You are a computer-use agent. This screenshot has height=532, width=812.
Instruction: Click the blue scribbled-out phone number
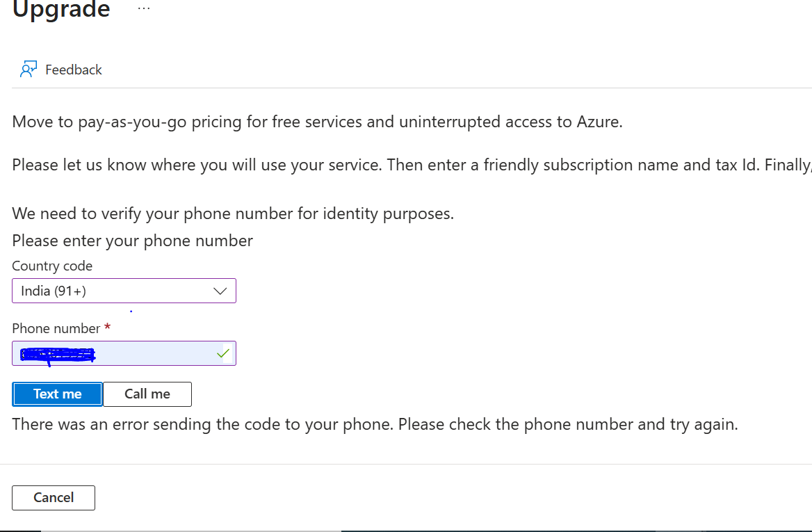pos(58,355)
